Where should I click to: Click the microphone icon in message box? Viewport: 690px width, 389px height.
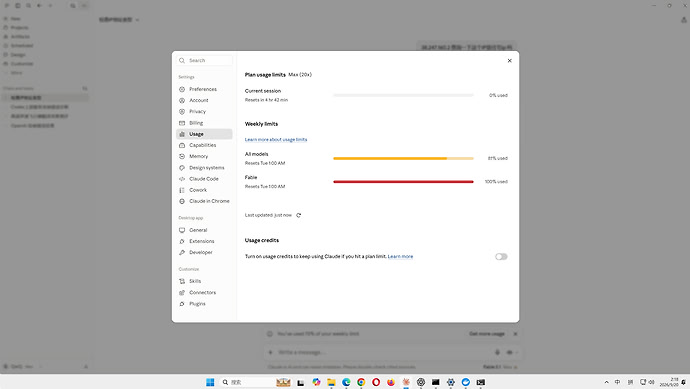[x=497, y=352]
